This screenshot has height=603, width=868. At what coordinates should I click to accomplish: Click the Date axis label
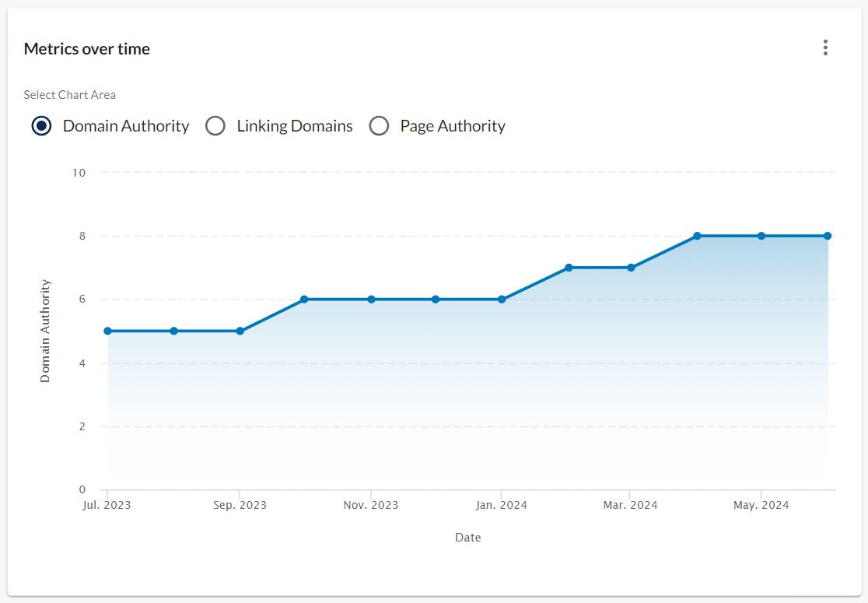coord(467,537)
